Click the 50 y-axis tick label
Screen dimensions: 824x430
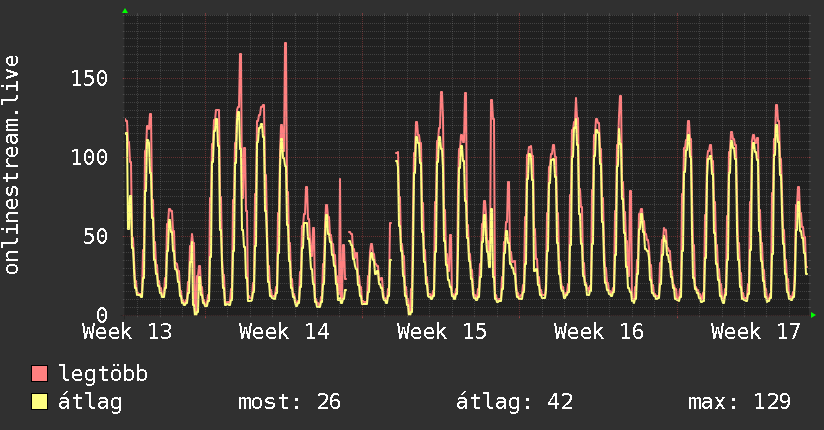96,237
